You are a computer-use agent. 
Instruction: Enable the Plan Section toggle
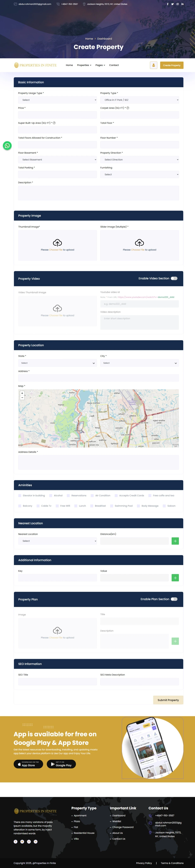[174, 599]
